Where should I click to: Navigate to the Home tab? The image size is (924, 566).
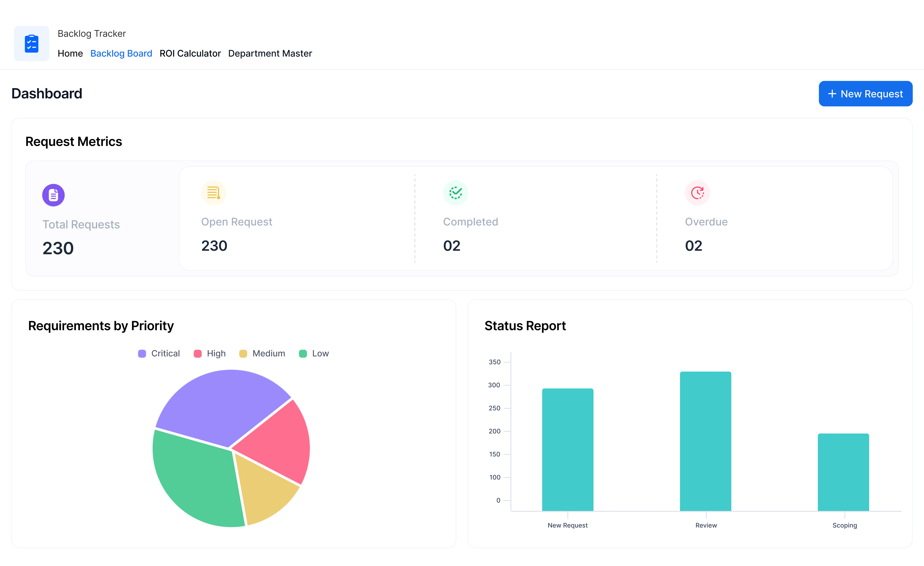(70, 53)
